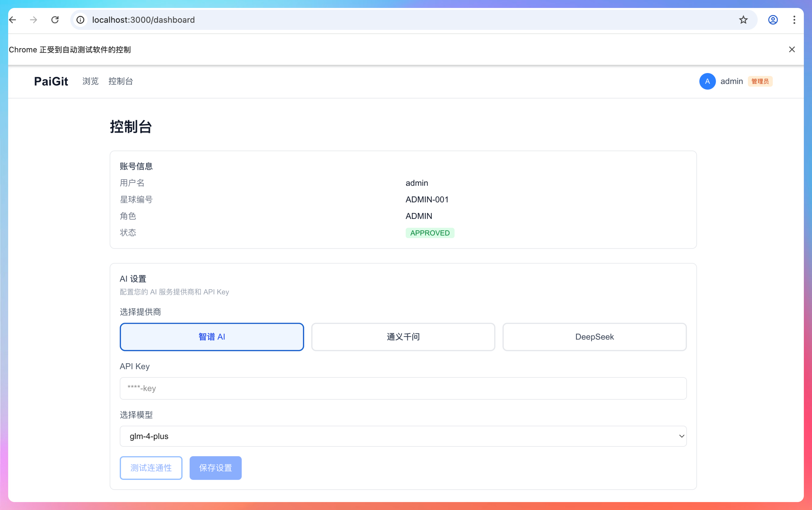Viewport: 812px width, 510px height.
Task: Open Chrome three-dot menu
Action: click(x=794, y=20)
